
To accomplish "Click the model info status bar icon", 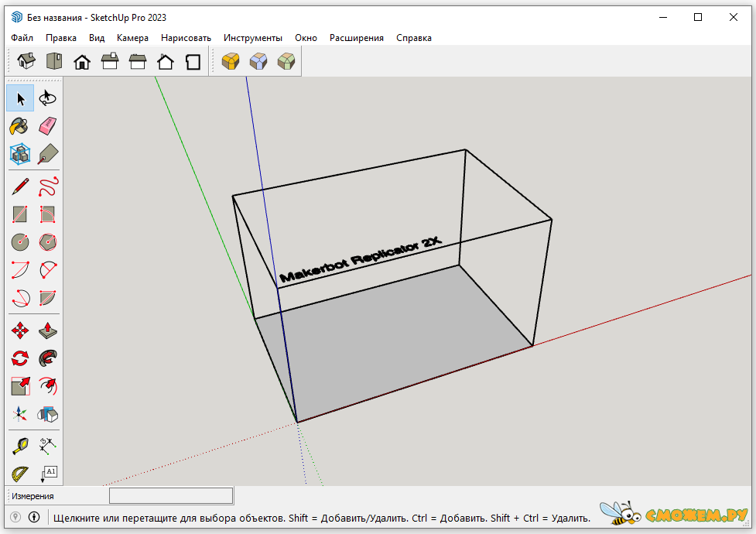I will (34, 517).
